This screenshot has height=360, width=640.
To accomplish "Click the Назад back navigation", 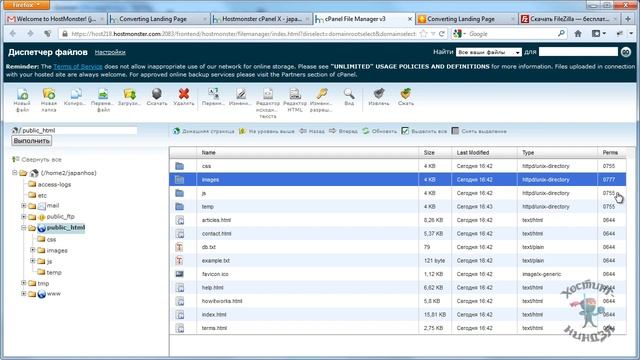I will click(312, 131).
